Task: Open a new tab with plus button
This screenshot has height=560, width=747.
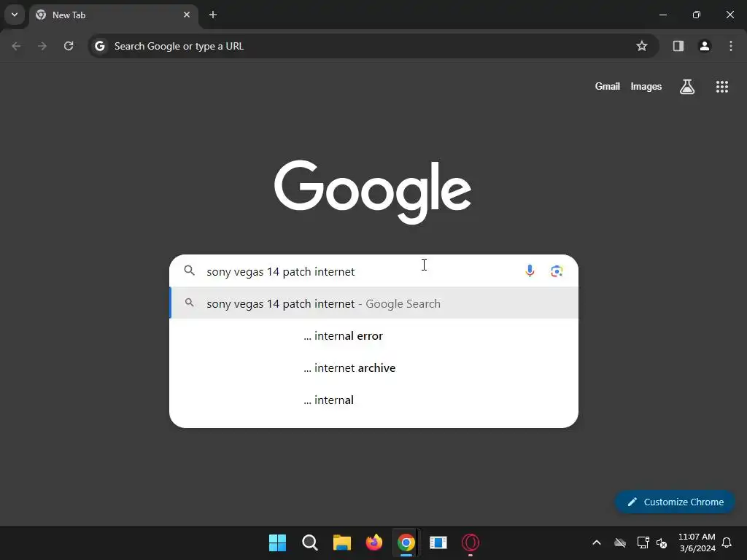Action: coord(213,15)
